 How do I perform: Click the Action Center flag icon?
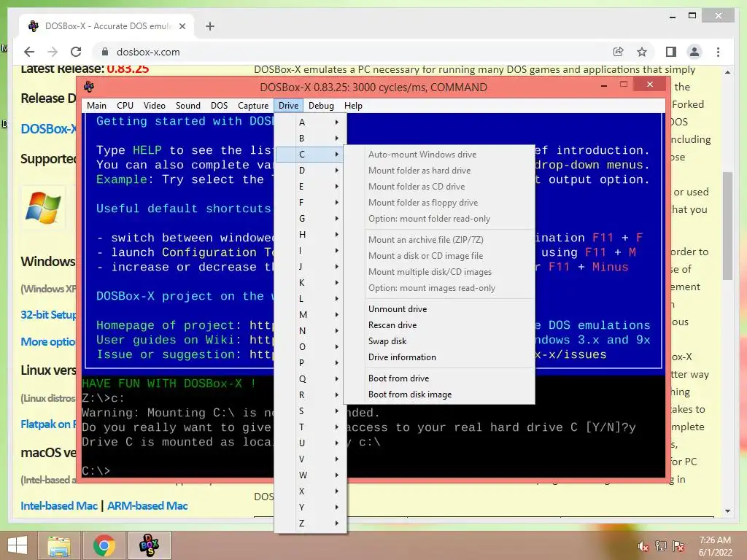pyautogui.click(x=678, y=546)
